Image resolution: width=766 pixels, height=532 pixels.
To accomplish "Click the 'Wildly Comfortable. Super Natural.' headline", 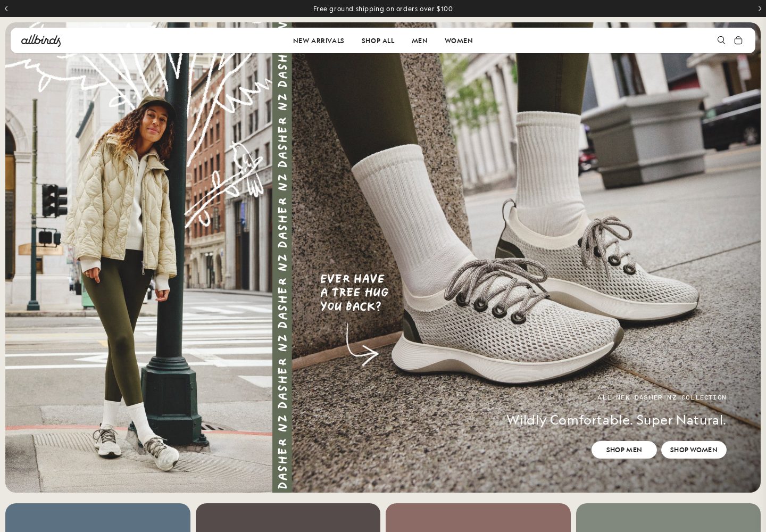I will 616,420.
